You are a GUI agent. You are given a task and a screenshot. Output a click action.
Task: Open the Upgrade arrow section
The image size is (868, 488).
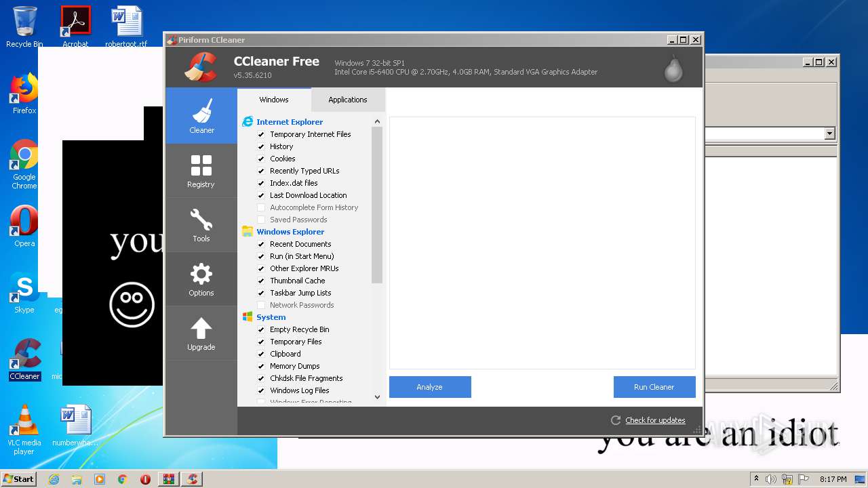201,333
